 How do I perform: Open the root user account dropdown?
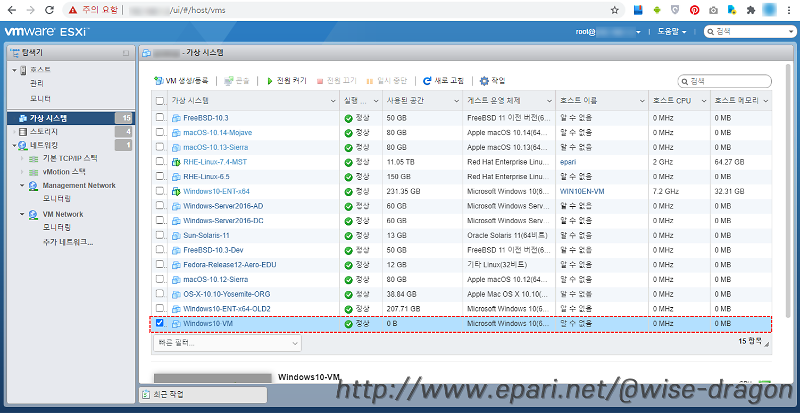tap(608, 32)
